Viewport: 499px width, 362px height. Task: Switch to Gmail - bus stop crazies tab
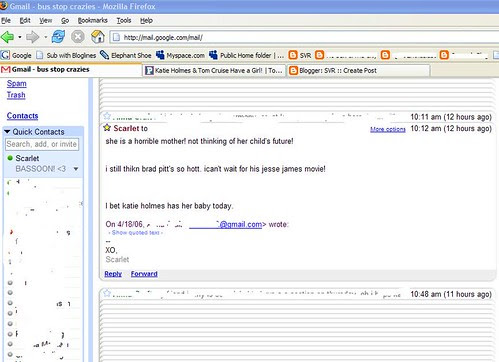[x=71, y=70]
